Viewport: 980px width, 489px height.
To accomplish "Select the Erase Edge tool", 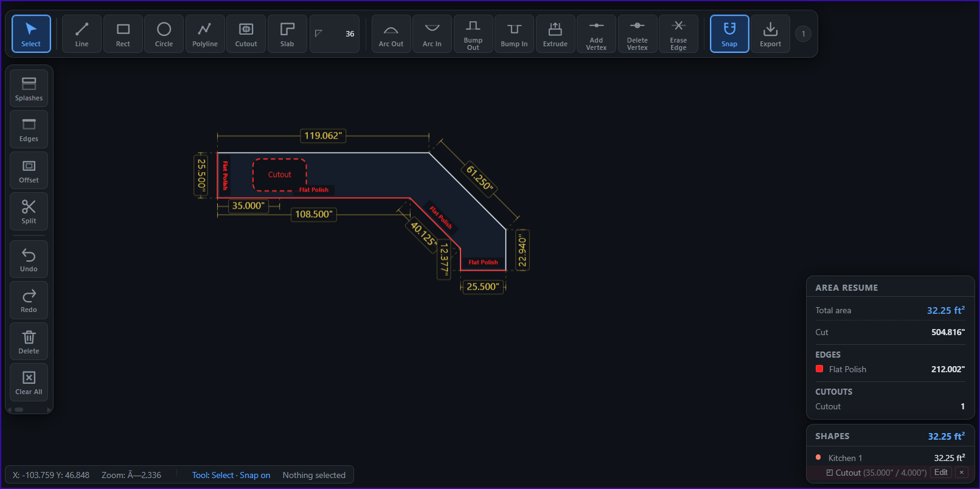I will (678, 34).
